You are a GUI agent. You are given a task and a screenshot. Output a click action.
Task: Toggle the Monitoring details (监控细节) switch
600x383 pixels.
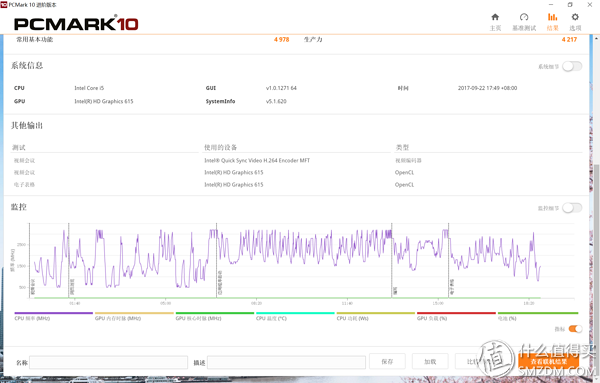pyautogui.click(x=572, y=208)
